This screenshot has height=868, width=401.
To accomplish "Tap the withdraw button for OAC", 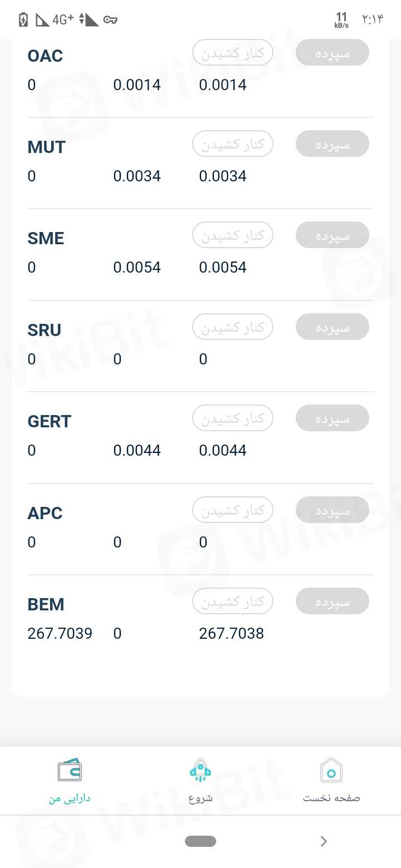I will pos(232,53).
